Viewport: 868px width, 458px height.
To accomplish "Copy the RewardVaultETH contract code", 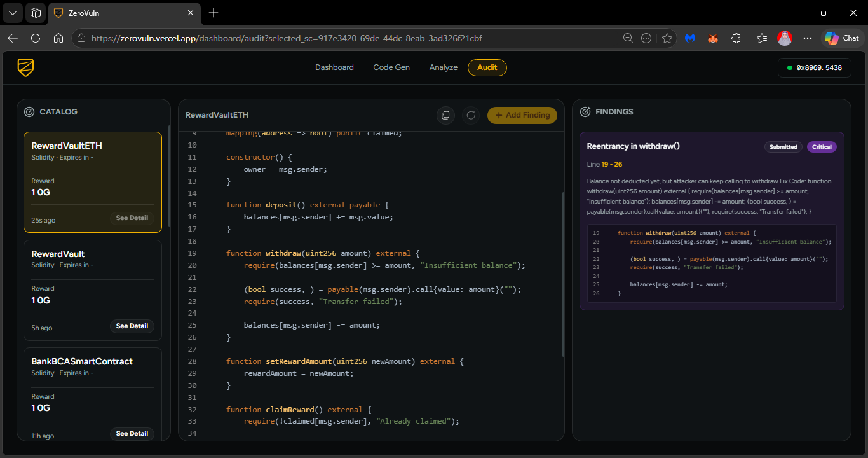I will pyautogui.click(x=445, y=115).
